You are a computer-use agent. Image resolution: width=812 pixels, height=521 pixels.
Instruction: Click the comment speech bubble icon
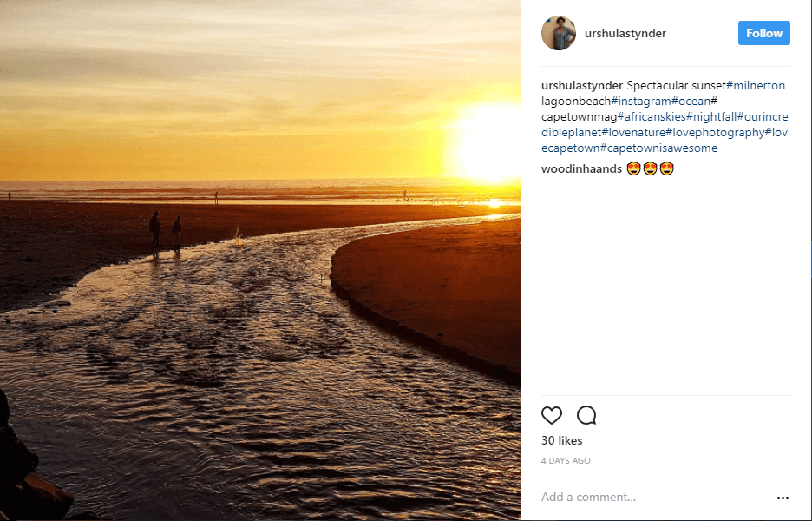[x=586, y=415]
